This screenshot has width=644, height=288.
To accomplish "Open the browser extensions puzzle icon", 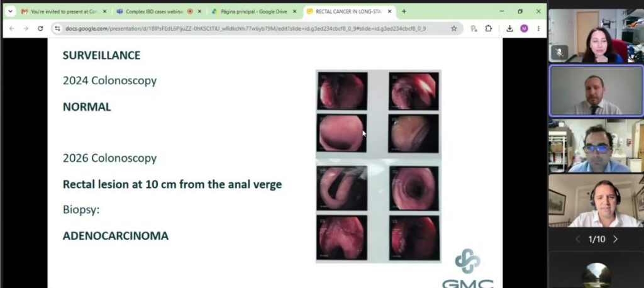I will pyautogui.click(x=488, y=28).
